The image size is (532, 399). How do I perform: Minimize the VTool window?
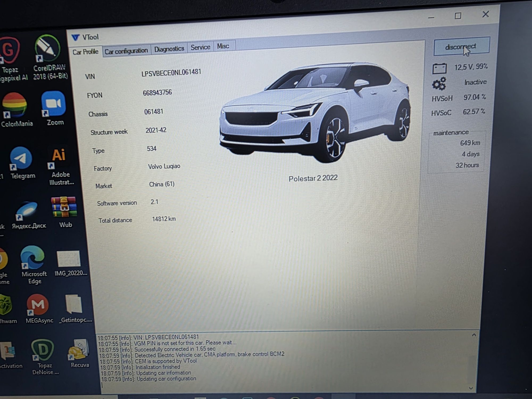pyautogui.click(x=431, y=17)
